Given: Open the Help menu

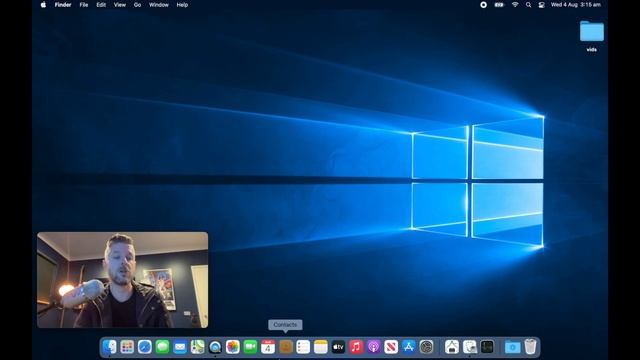Looking at the screenshot, I should [182, 5].
